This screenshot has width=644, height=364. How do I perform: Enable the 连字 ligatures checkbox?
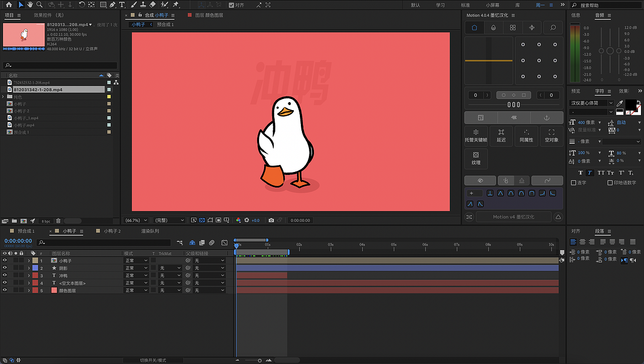574,183
